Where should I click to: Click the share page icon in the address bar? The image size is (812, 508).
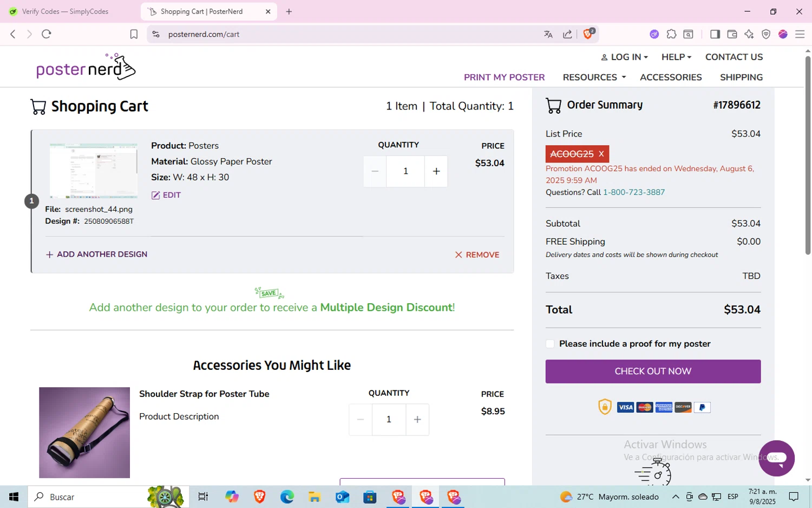(x=567, y=34)
